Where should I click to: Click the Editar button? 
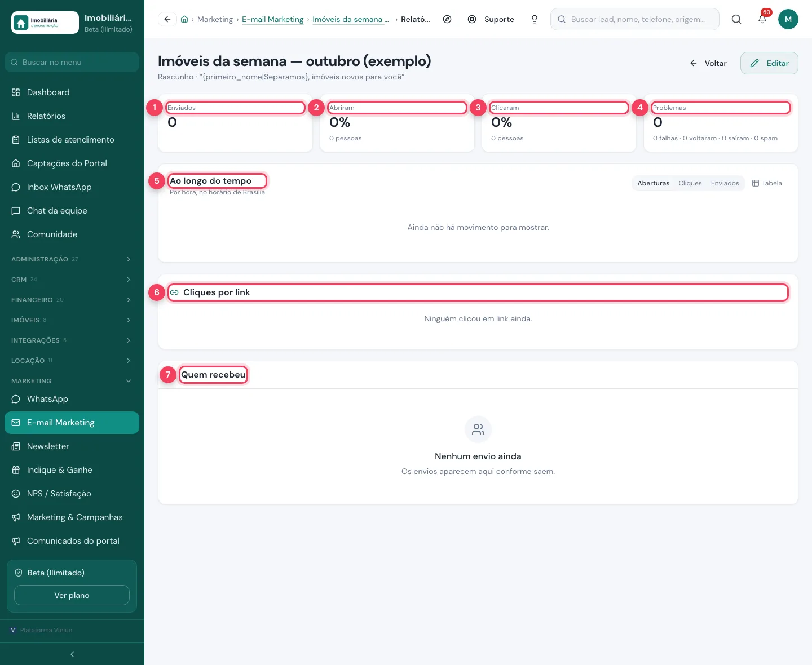point(769,63)
